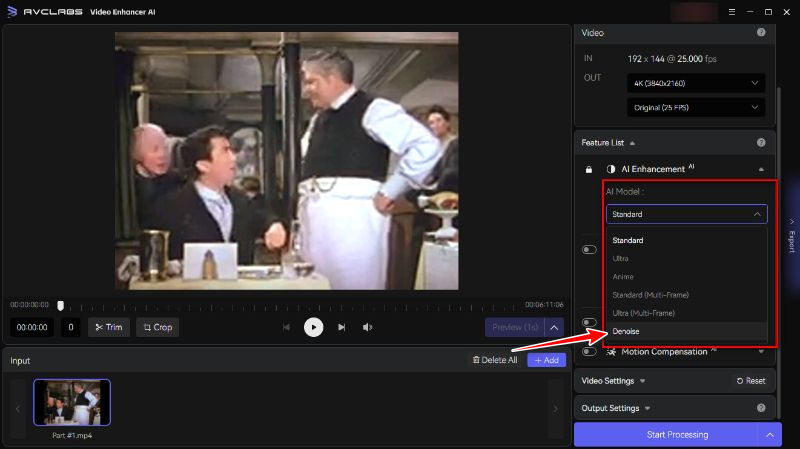The width and height of the screenshot is (800, 449).
Task: Open the 4K (3840x2160) output dropdown
Action: 695,83
